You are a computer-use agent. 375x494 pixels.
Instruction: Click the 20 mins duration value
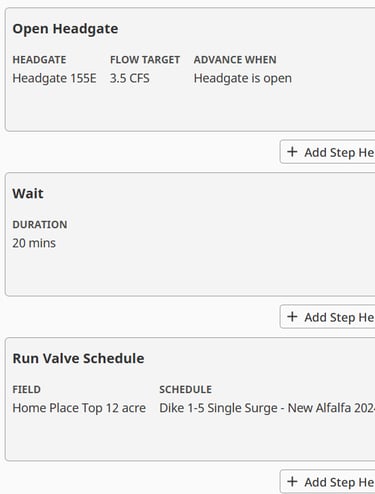tap(34, 243)
